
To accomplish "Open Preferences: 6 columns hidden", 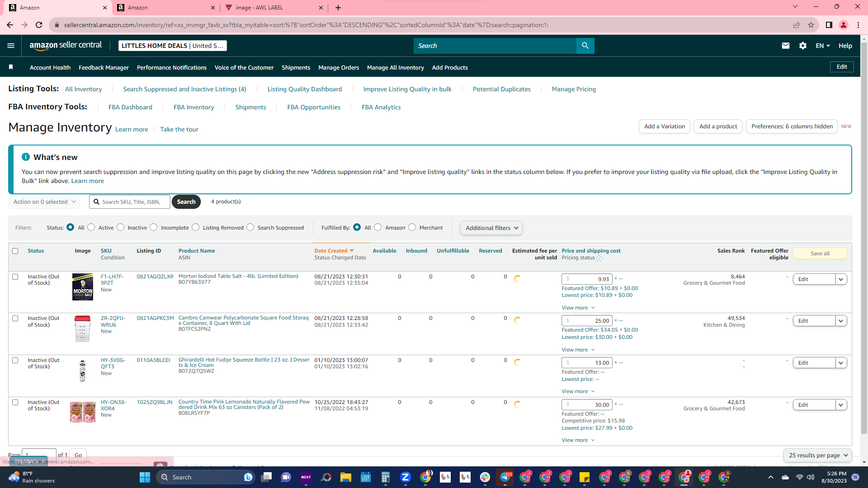I will tap(792, 127).
